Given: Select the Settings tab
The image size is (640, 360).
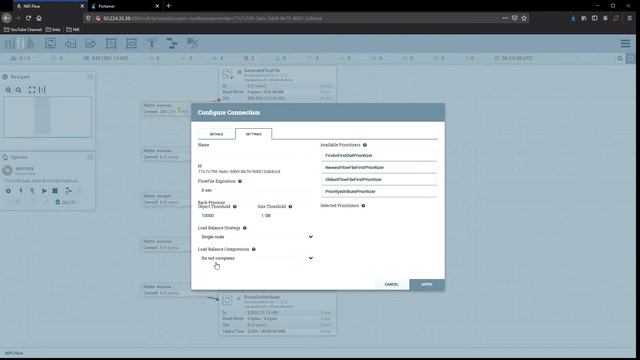Looking at the screenshot, I should (x=253, y=134).
